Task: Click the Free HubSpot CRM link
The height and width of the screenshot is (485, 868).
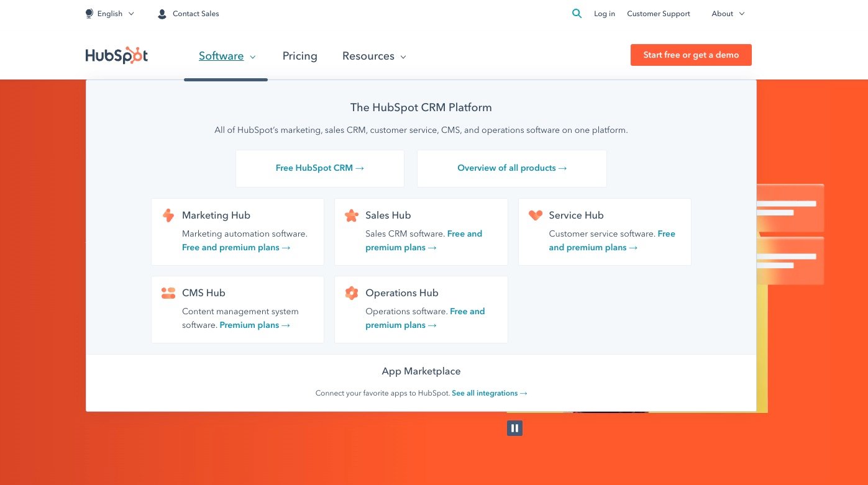Action: [x=319, y=168]
